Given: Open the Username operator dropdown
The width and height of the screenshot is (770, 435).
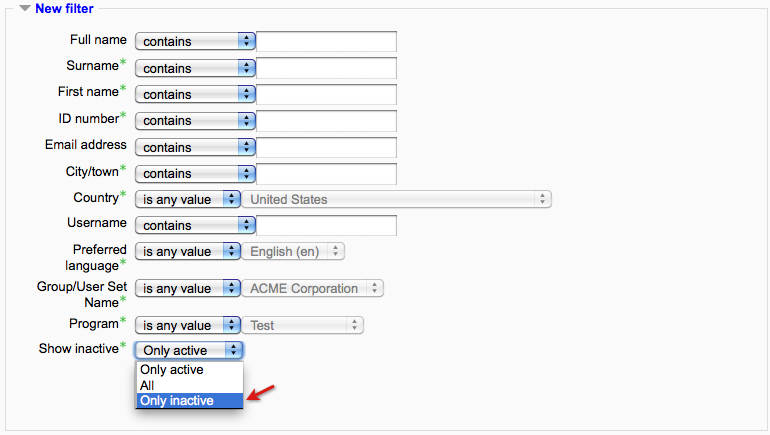Looking at the screenshot, I should coord(195,225).
